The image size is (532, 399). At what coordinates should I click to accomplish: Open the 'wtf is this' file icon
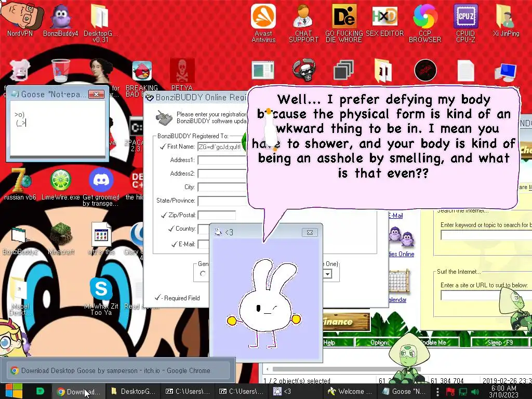(101, 238)
